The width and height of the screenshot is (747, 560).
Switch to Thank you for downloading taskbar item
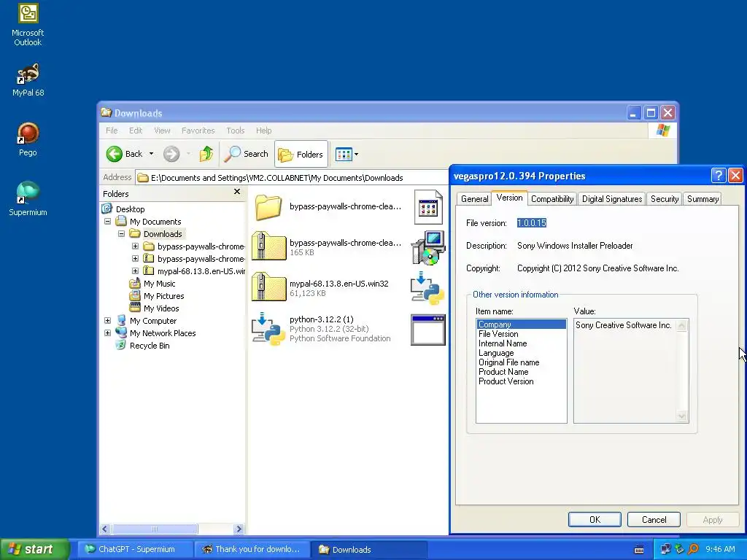point(252,549)
